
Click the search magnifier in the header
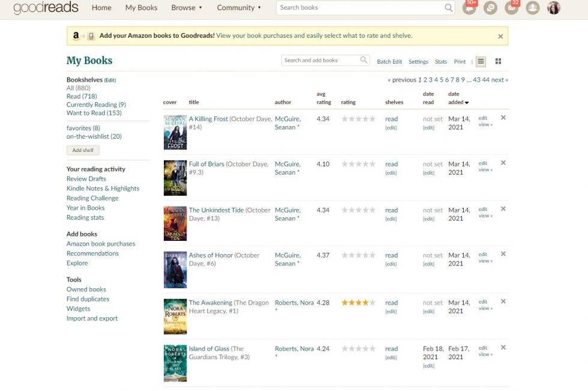(447, 8)
